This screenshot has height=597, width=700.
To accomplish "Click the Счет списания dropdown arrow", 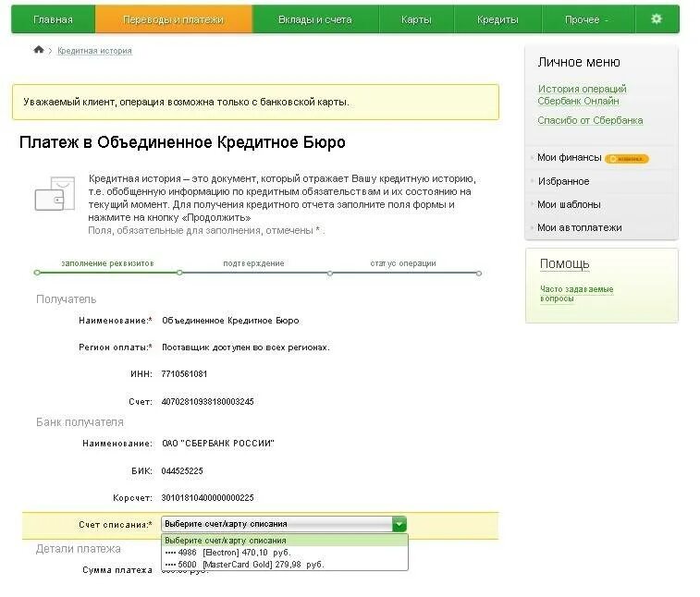I will [x=399, y=524].
